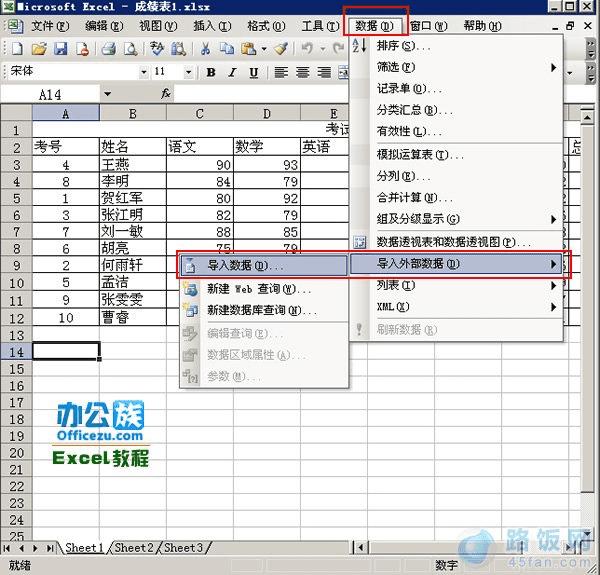Select 导入数据(D) in the submenu

pos(264,265)
